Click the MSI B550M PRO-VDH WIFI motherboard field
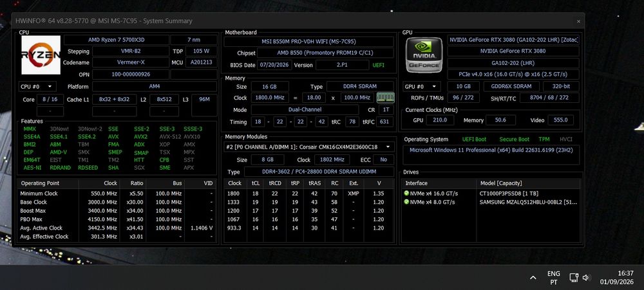644x290 pixels. coord(309,41)
